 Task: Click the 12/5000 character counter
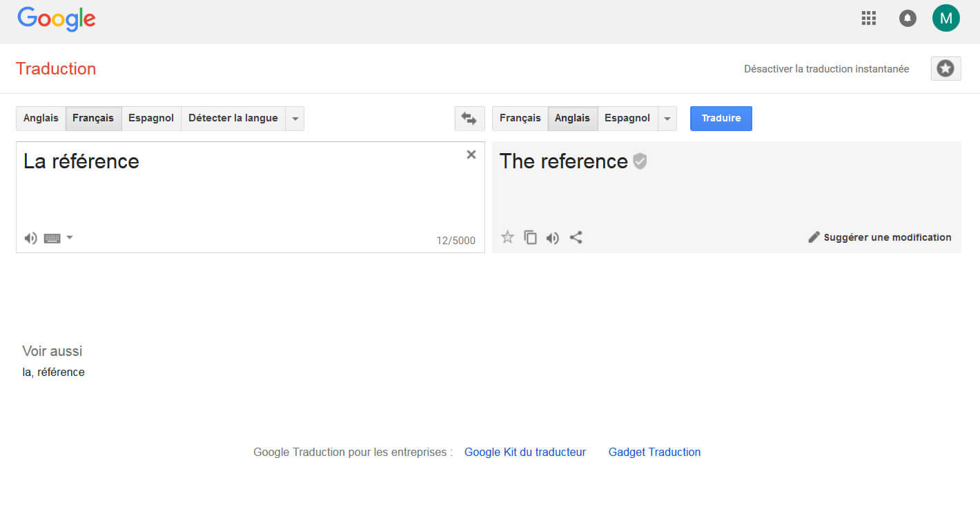(455, 241)
